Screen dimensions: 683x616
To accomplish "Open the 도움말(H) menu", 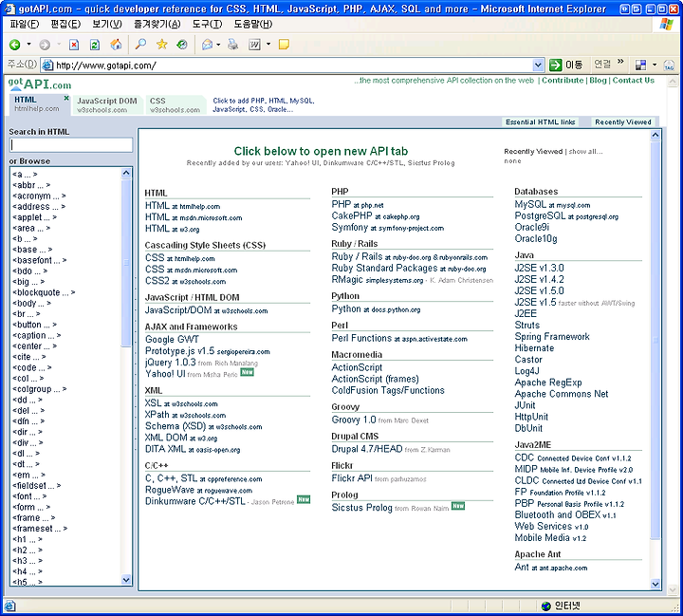I will pos(252,25).
